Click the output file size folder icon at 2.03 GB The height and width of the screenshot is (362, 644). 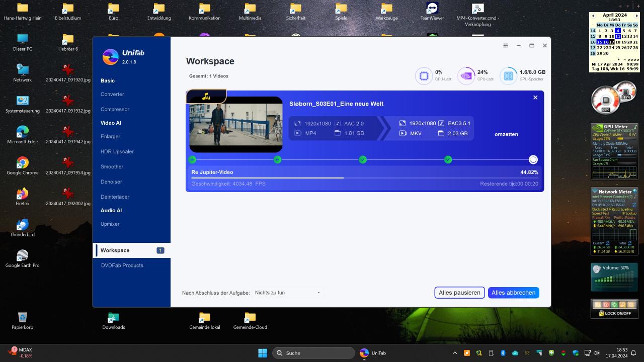(441, 133)
